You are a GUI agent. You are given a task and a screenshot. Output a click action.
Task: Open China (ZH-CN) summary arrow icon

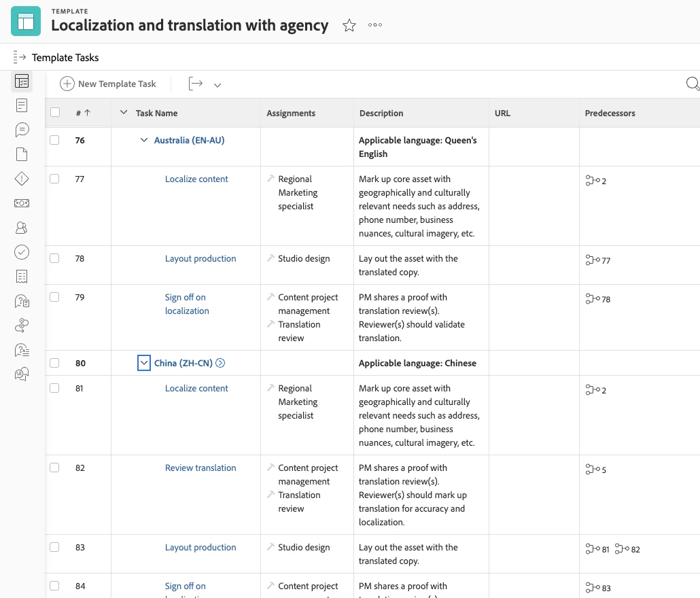click(x=220, y=363)
